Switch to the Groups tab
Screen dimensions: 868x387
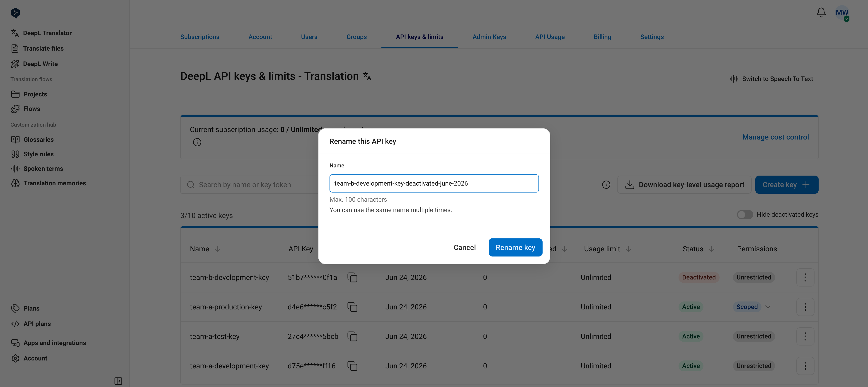pyautogui.click(x=356, y=37)
